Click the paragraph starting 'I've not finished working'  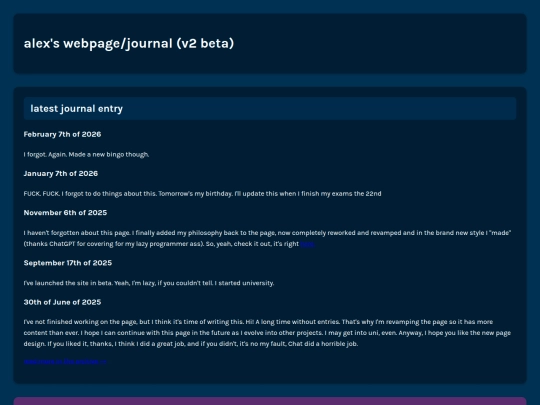tap(267, 333)
